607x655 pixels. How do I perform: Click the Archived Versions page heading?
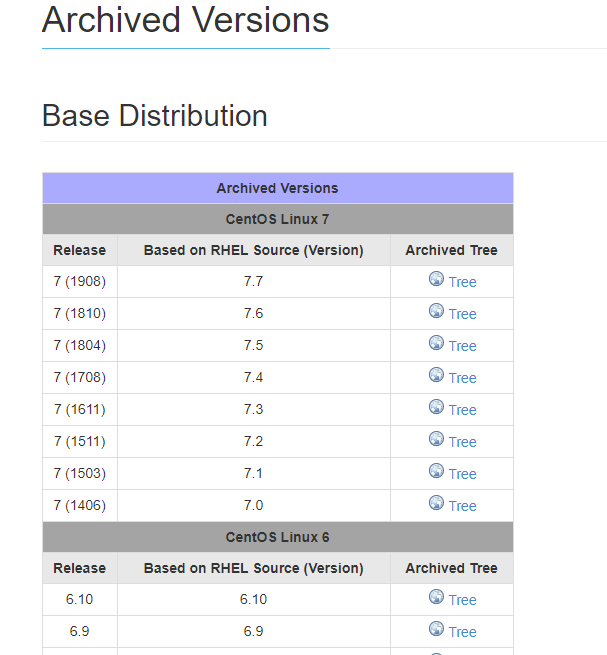pos(185,20)
